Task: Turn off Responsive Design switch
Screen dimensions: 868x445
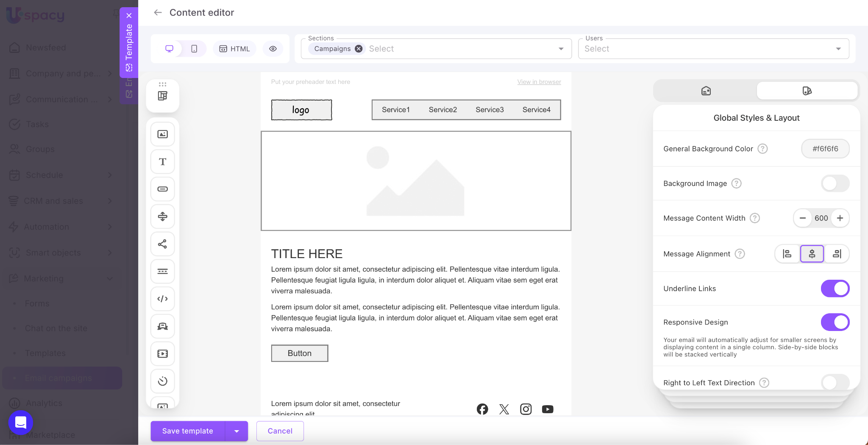Action: (835, 322)
